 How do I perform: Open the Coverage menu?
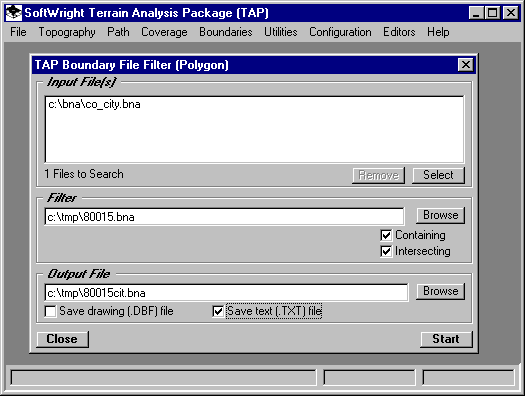pyautogui.click(x=164, y=32)
